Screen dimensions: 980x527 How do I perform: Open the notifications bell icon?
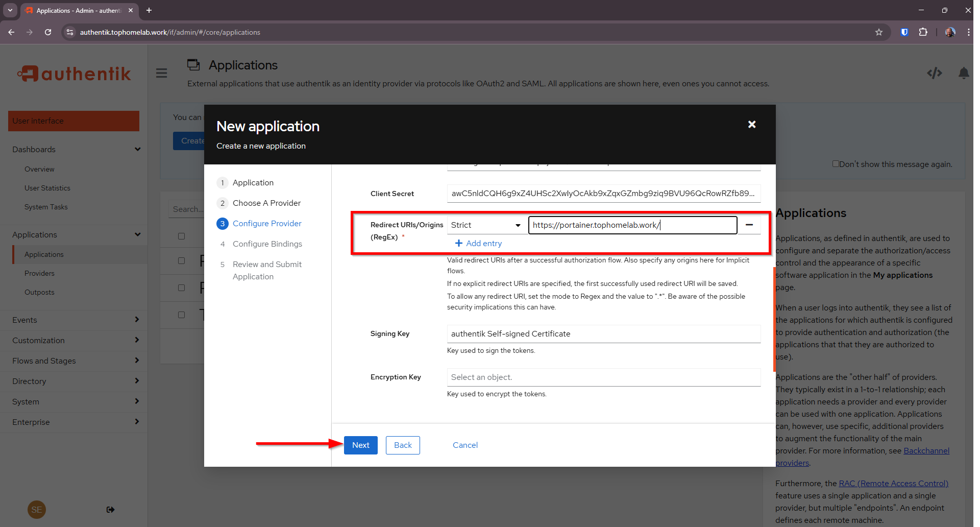[963, 74]
